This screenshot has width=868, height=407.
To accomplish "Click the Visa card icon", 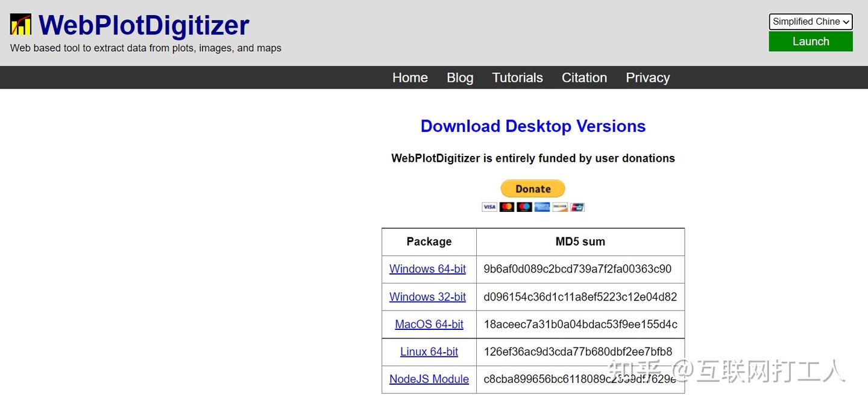I will point(489,207).
